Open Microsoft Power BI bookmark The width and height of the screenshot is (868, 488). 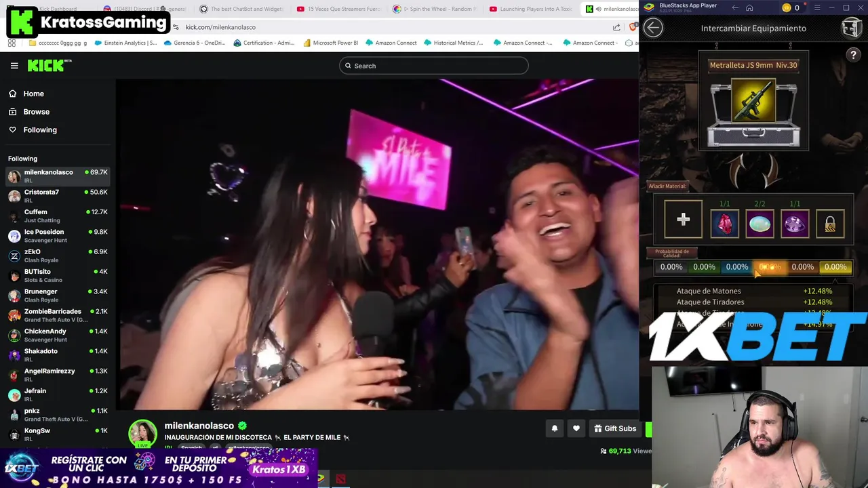point(331,43)
